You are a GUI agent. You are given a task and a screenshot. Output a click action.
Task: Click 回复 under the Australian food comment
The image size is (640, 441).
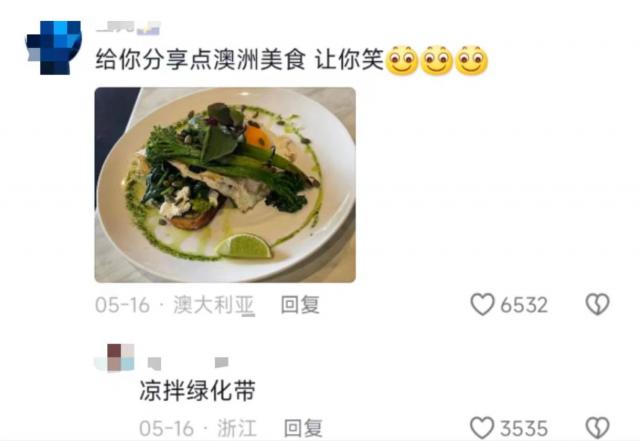coord(300,305)
